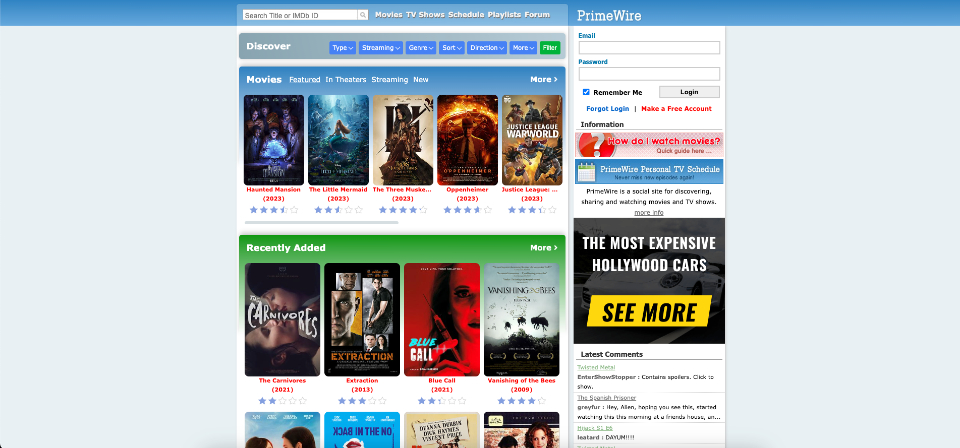Open the Haunted Mansion poster
Image resolution: width=960 pixels, height=448 pixels.
click(x=274, y=140)
